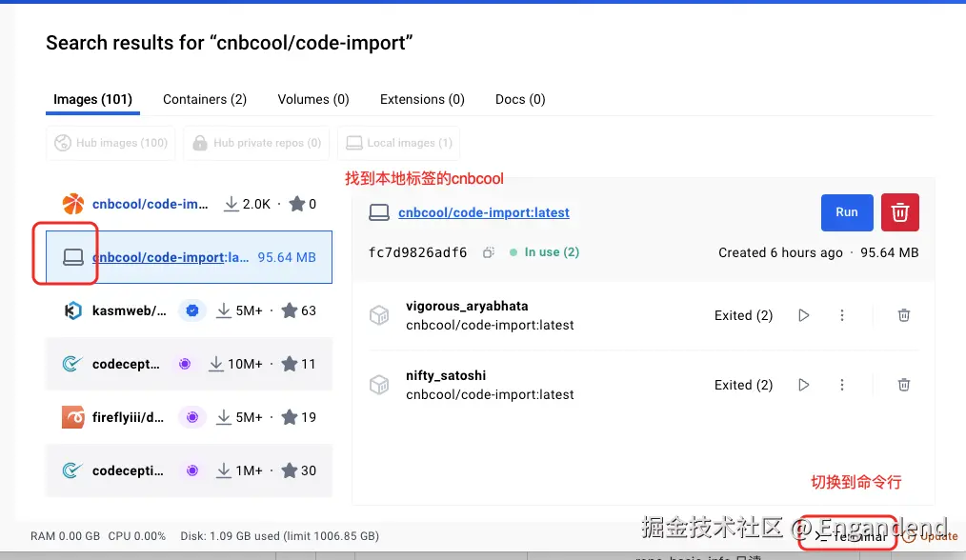Image resolution: width=966 pixels, height=560 pixels.
Task: Click the fireflyiii orange logo icon
Action: 73,417
